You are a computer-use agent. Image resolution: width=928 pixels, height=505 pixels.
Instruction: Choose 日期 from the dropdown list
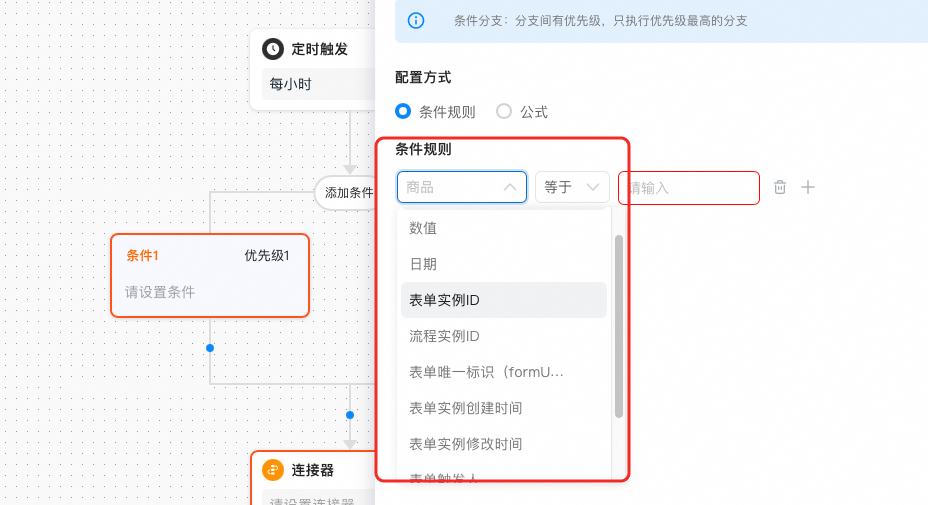pyautogui.click(x=423, y=264)
